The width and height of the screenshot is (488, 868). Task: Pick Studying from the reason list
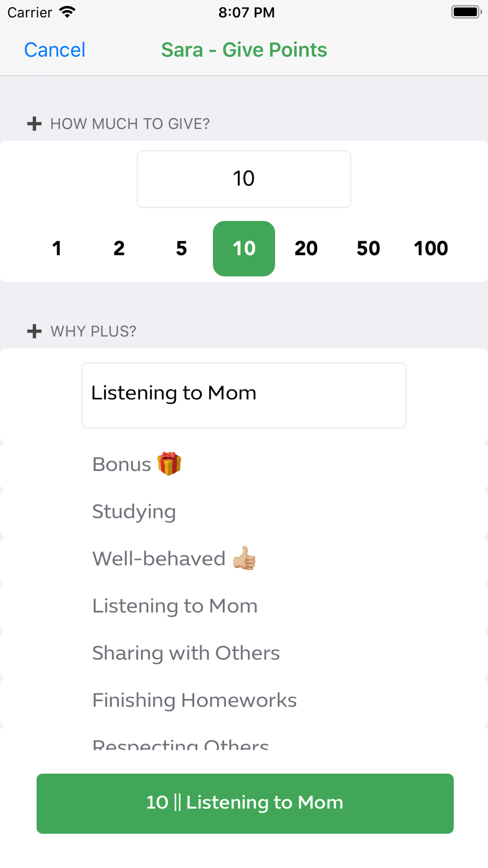pyautogui.click(x=244, y=512)
